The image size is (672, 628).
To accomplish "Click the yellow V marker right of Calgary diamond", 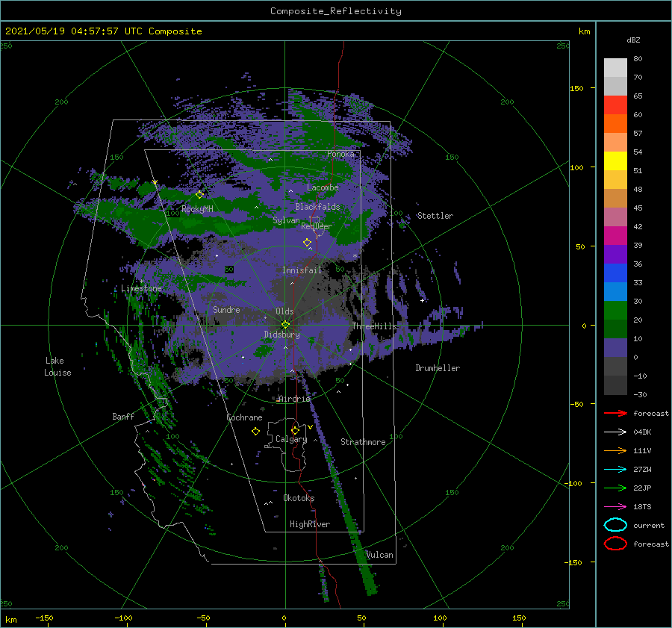I will pyautogui.click(x=310, y=427).
